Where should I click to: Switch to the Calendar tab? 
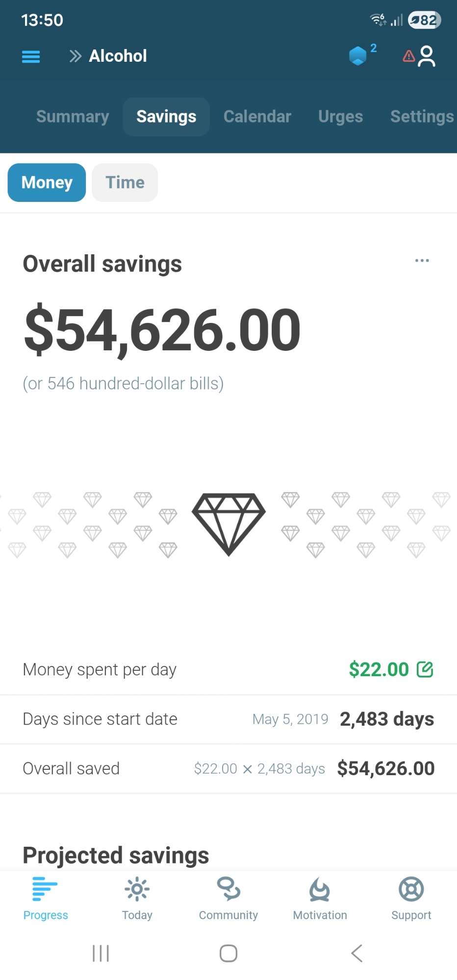(257, 117)
